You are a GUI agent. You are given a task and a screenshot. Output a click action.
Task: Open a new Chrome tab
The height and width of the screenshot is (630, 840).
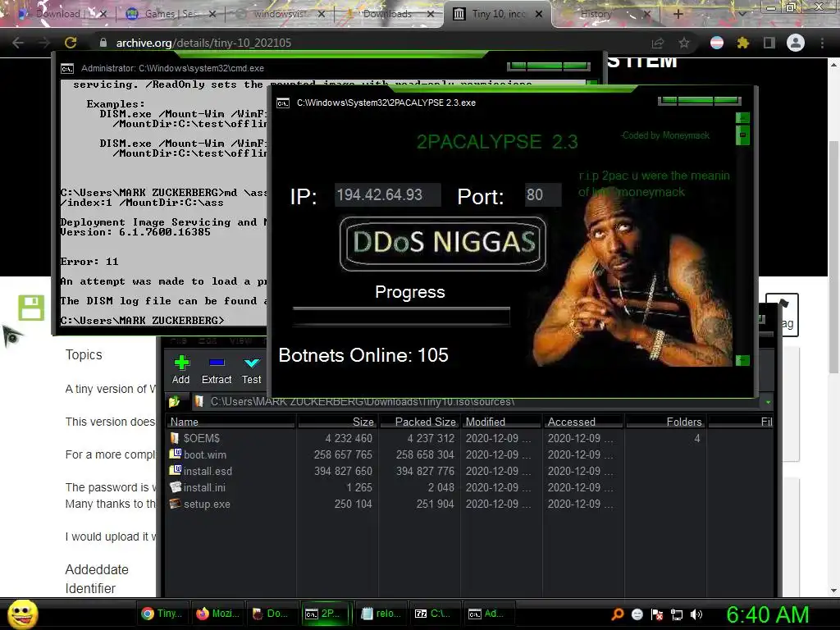[x=678, y=14]
